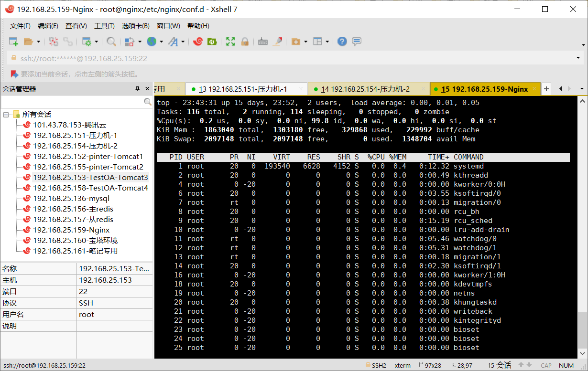Switch to tab 13 192.168.25.151-压力机-1
Viewport: 588px width, 371px height.
[246, 89]
